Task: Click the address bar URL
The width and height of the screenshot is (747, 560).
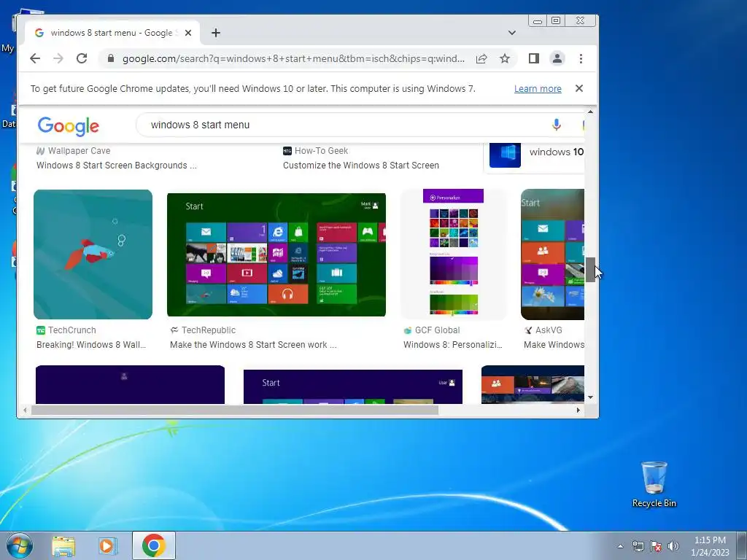Action: [x=293, y=58]
